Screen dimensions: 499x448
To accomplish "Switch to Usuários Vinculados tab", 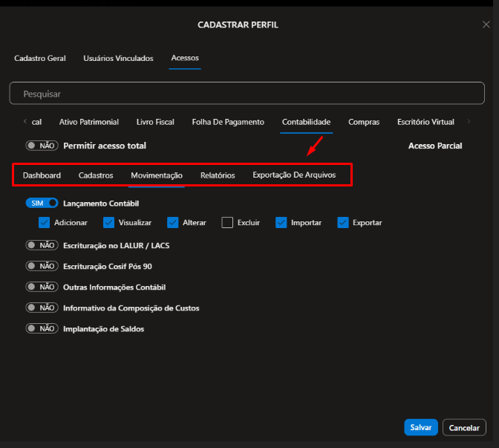I will coord(118,58).
